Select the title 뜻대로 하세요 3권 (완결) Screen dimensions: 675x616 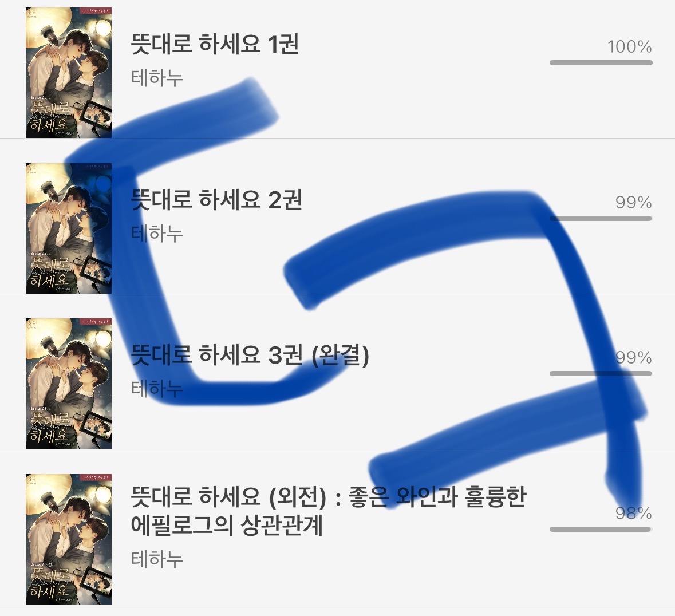250,355
